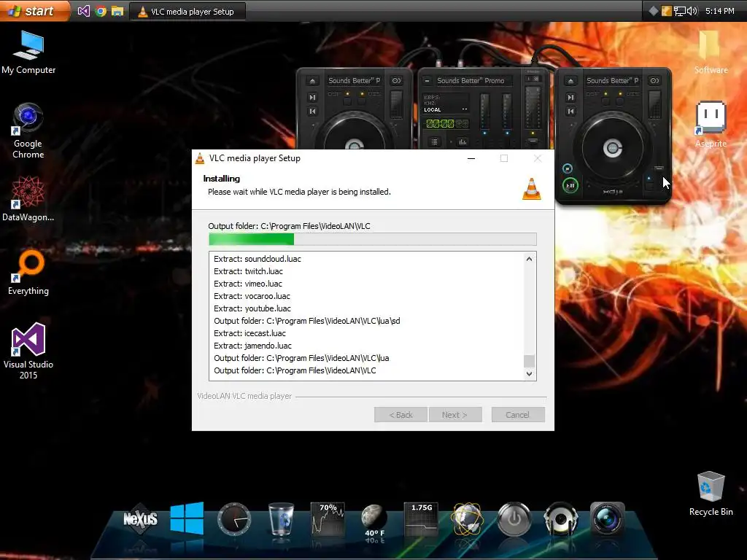Click the log line 'Extract: soundcloud.luac'

pyautogui.click(x=258, y=259)
